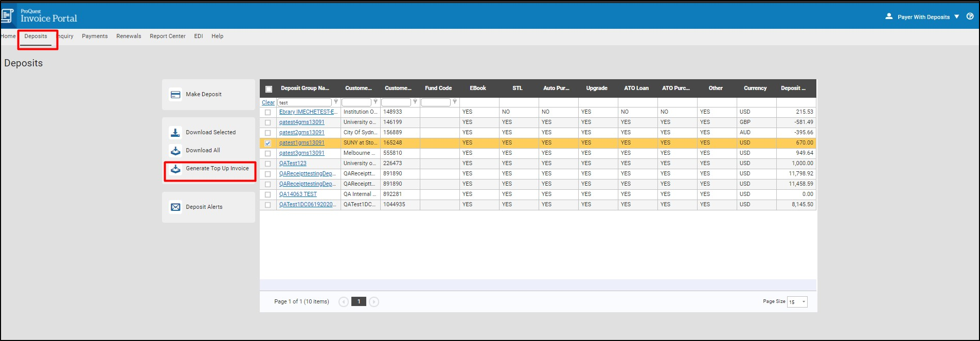Click the Clear filters link
This screenshot has width=980, height=341.
point(268,102)
